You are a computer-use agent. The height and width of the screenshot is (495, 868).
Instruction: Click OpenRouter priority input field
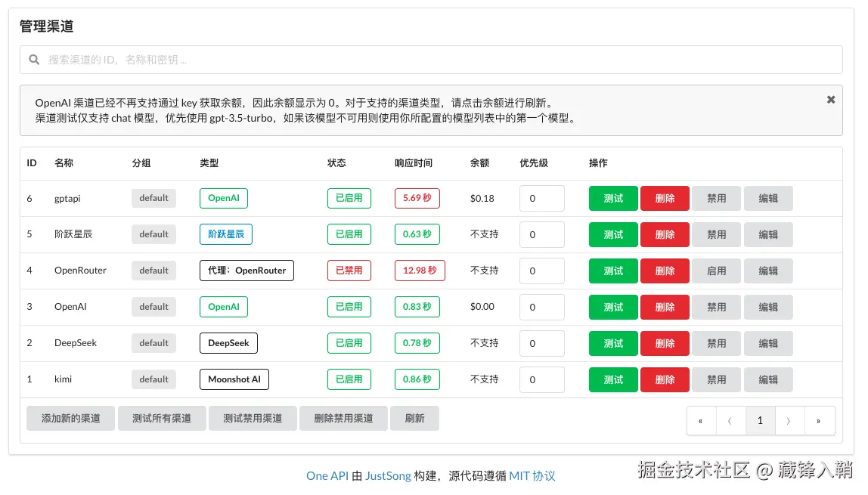(x=542, y=271)
